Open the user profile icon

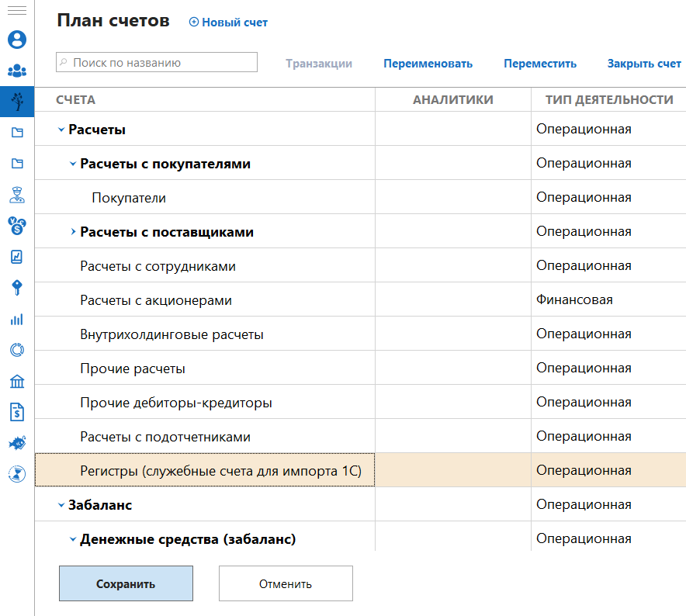pos(16,40)
